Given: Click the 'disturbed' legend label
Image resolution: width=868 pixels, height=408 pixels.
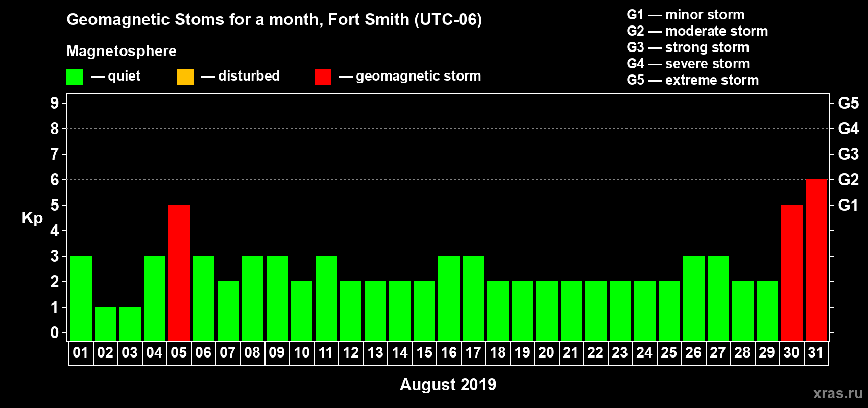Looking at the screenshot, I should 249,76.
